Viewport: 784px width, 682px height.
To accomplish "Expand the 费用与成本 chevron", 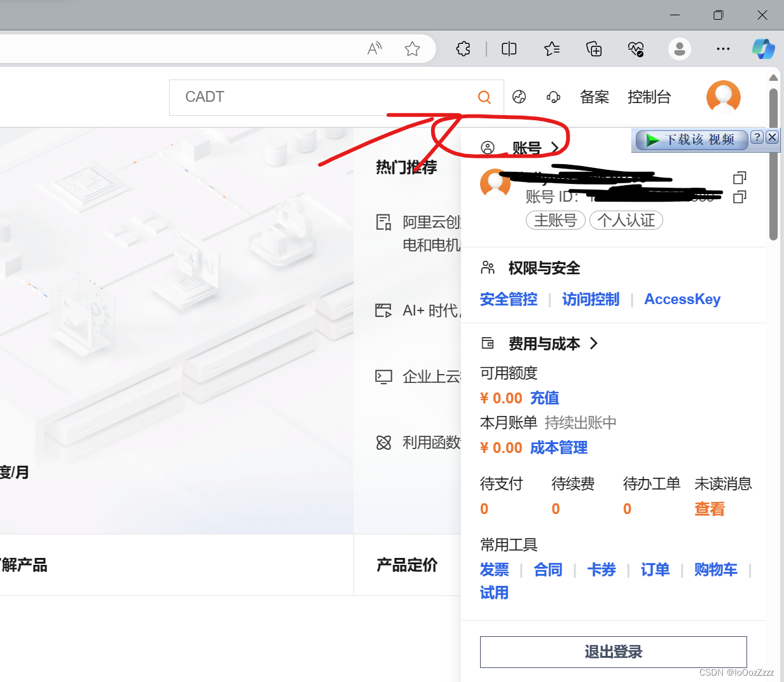I will [594, 344].
